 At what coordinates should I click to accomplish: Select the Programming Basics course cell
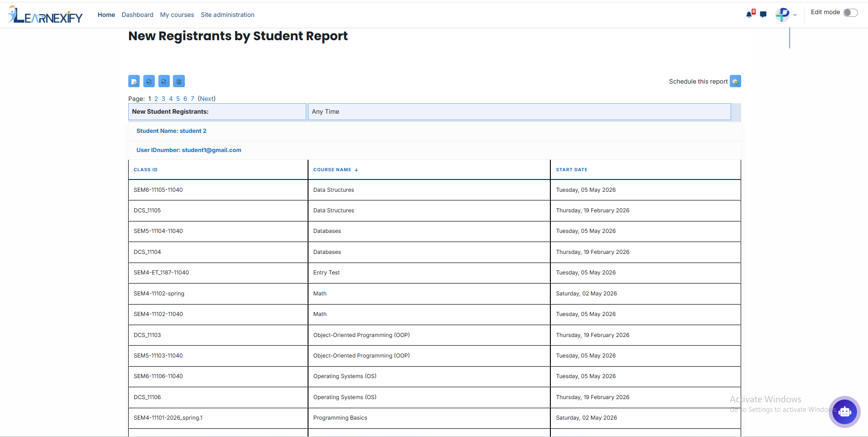(429, 418)
